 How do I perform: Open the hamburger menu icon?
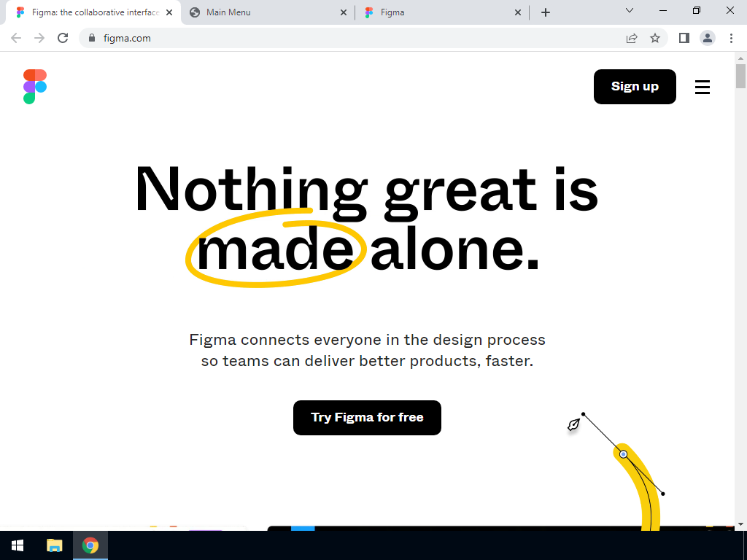coord(703,87)
